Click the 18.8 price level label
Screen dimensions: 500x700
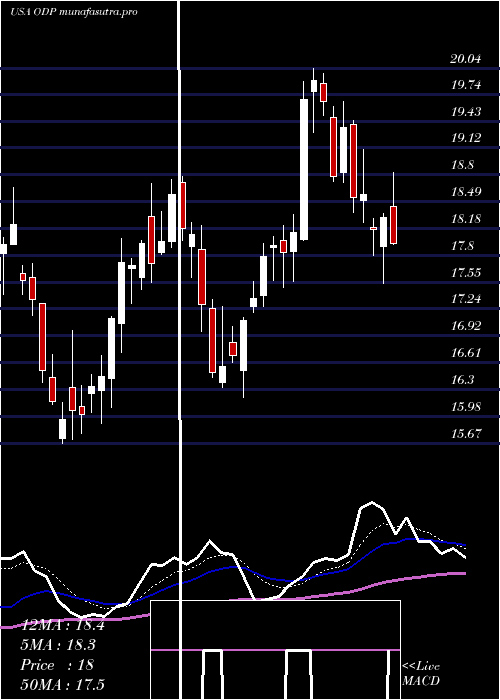[462, 165]
